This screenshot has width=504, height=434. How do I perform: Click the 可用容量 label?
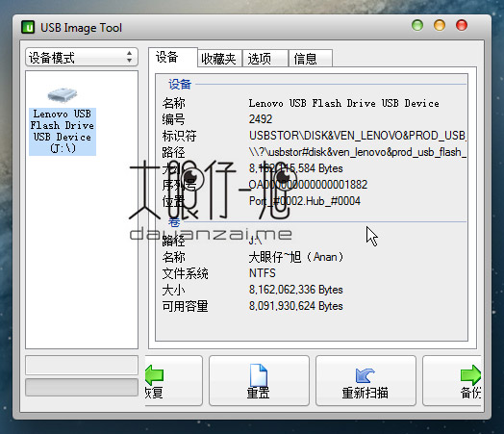(x=185, y=306)
